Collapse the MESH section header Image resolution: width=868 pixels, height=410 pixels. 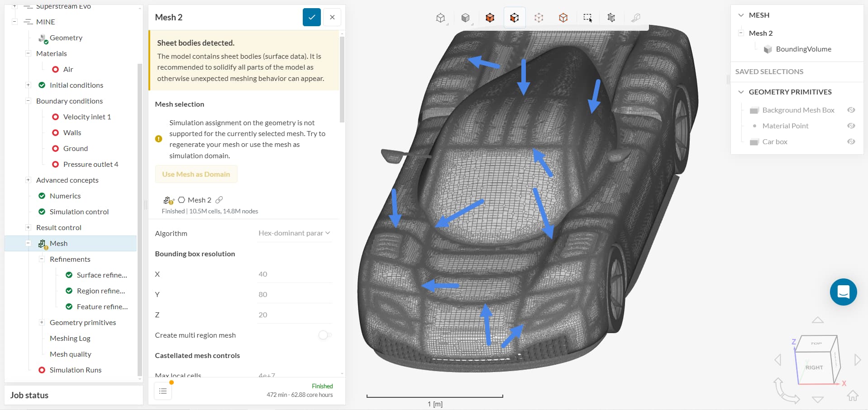(741, 15)
